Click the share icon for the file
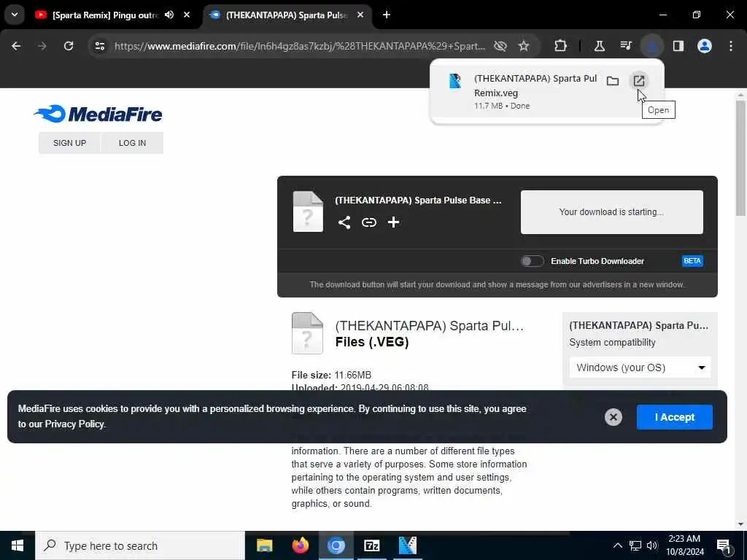747x560 pixels. [x=344, y=222]
